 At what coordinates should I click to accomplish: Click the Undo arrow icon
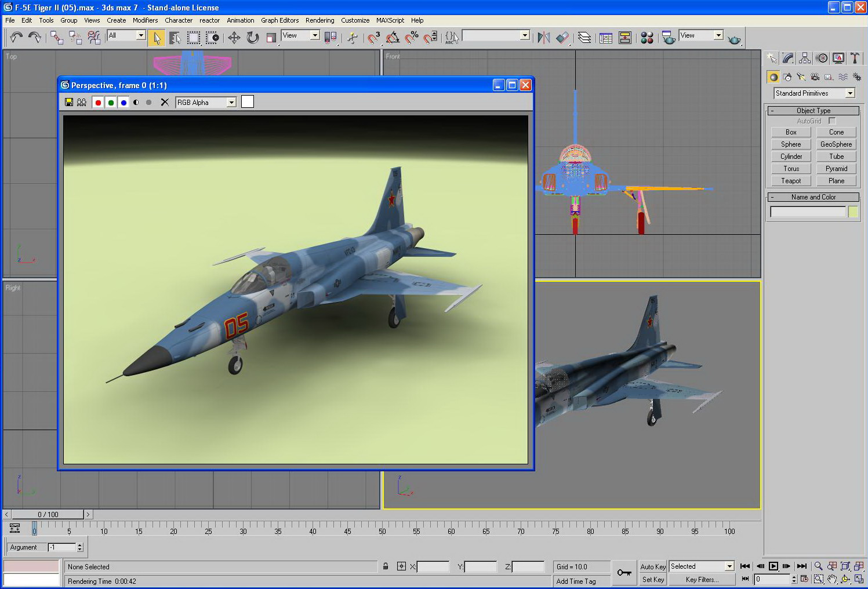pos(16,38)
